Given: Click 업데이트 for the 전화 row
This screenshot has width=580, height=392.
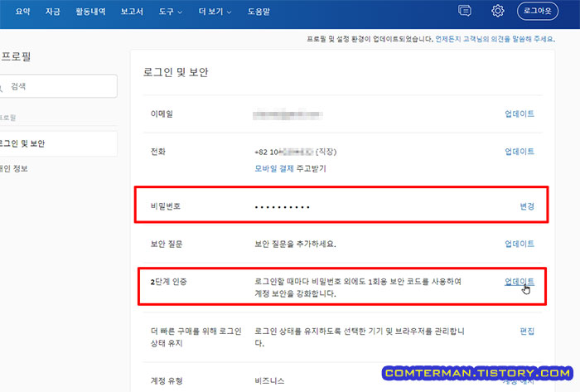Looking at the screenshot, I should click(x=520, y=152).
